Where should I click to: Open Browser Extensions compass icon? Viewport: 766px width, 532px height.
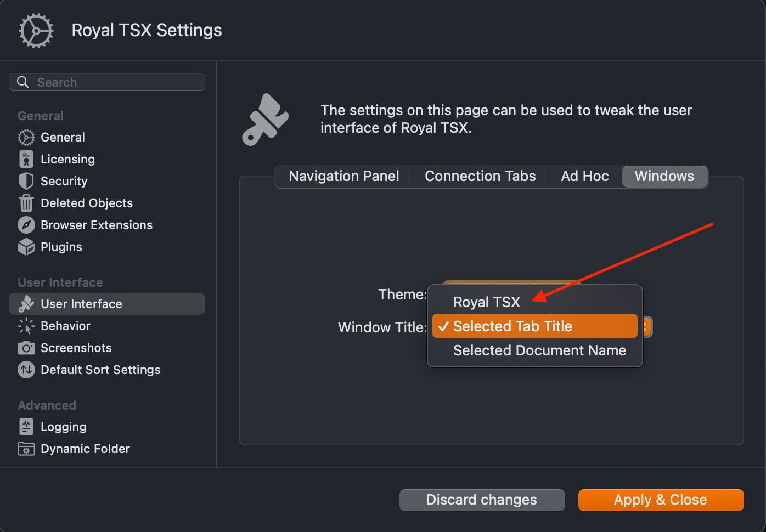point(26,225)
